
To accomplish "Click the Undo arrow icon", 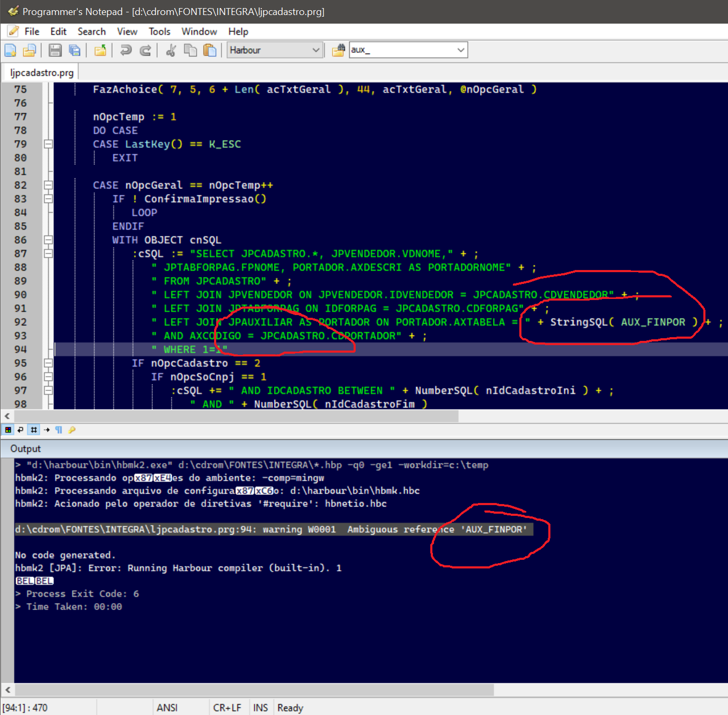I will coord(126,50).
